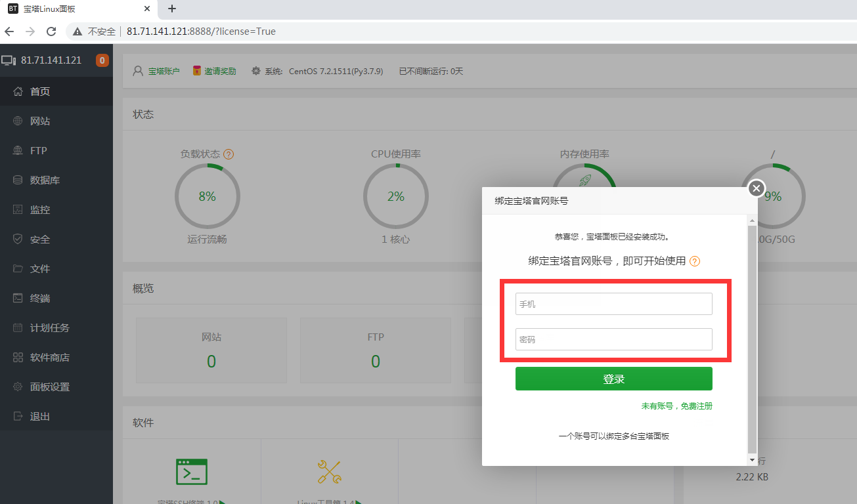Select 监控 in the sidebar
The width and height of the screenshot is (857, 504).
coord(56,209)
